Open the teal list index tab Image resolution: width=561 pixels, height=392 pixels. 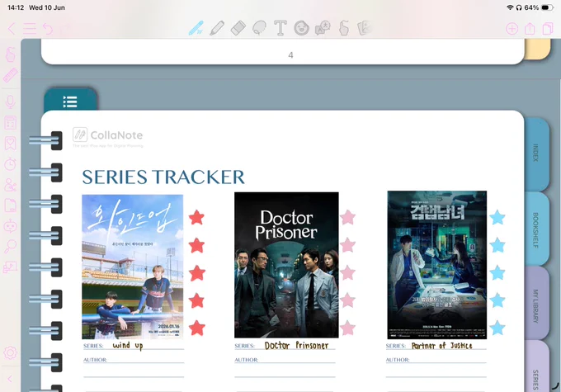tap(70, 102)
